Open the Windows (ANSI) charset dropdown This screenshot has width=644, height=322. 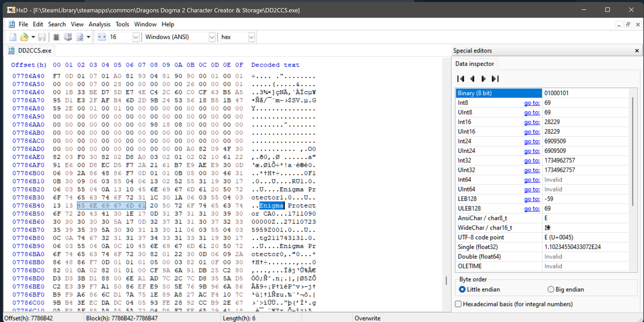212,37
